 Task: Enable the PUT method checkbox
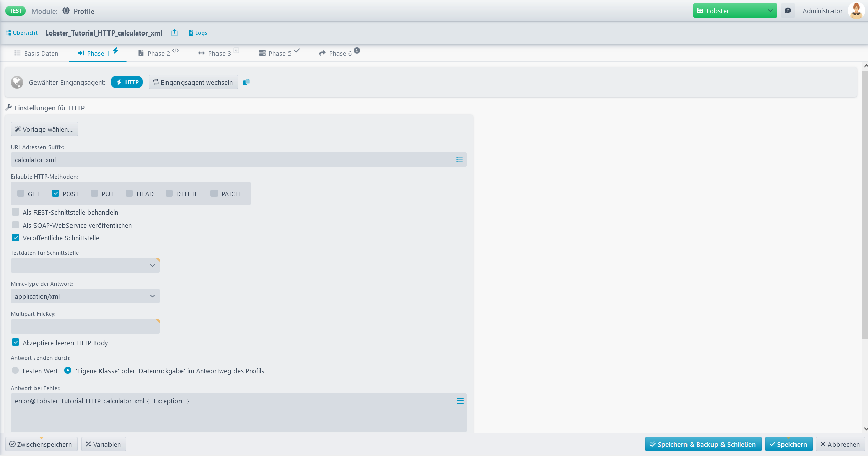[94, 193]
